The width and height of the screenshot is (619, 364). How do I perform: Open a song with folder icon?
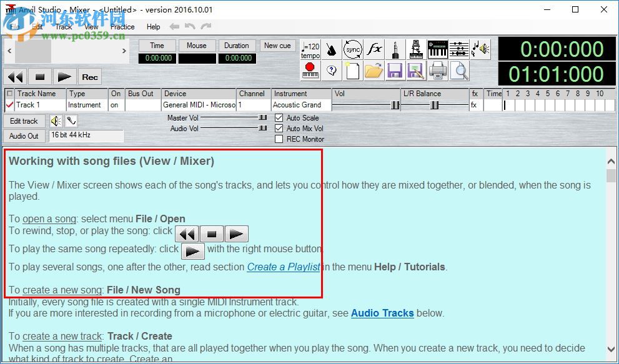374,71
